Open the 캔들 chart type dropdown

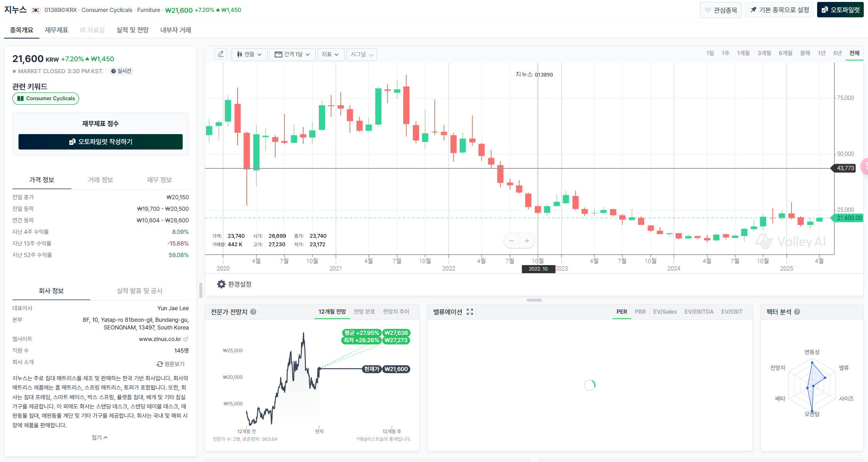click(249, 54)
